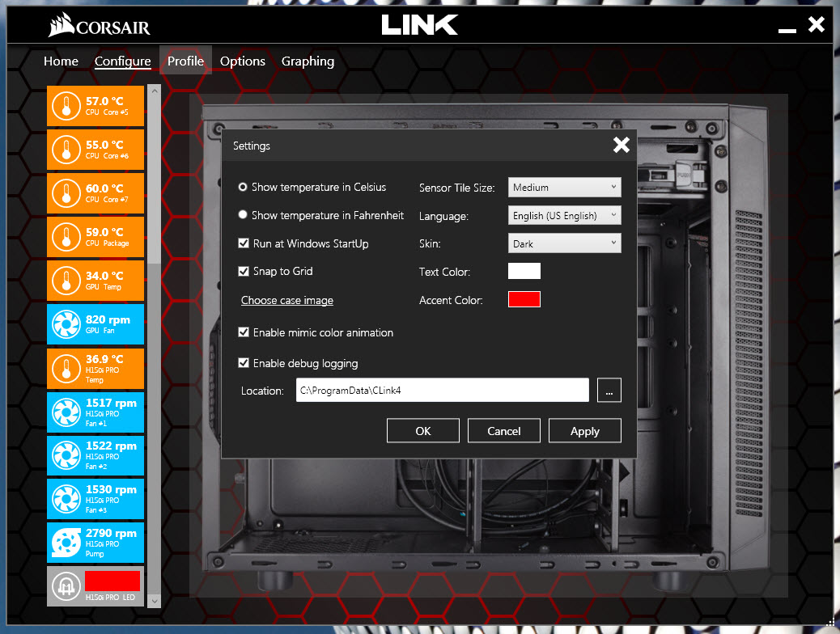This screenshot has height=634, width=840.
Task: Switch to the Configure tab
Action: 123,61
